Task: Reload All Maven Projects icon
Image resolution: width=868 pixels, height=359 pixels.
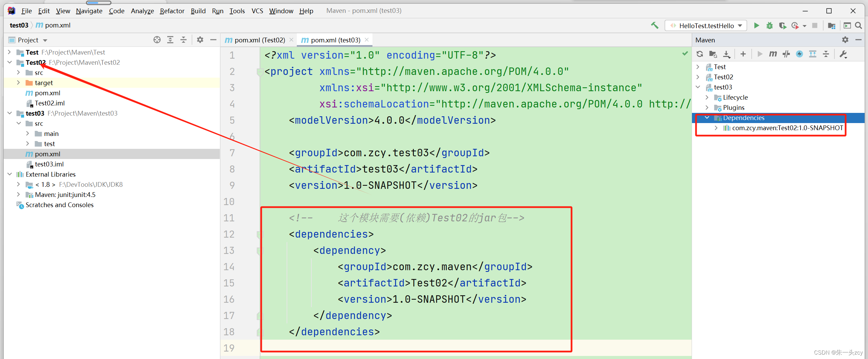Action: tap(699, 54)
